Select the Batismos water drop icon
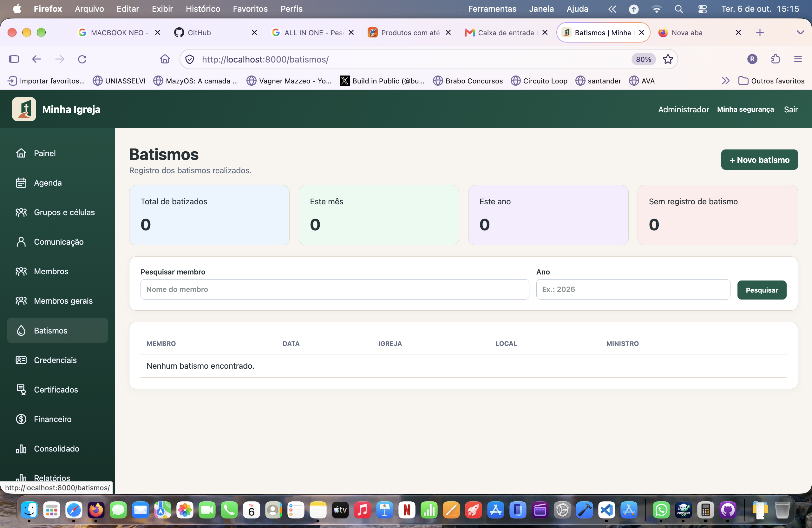 coord(21,330)
